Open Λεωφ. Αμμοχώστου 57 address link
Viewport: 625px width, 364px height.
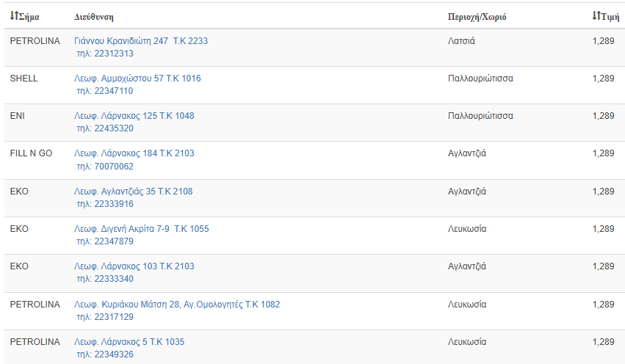click(x=137, y=79)
